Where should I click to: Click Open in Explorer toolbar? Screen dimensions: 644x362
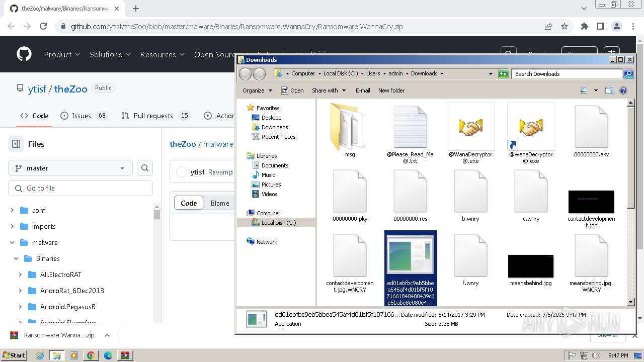[292, 90]
